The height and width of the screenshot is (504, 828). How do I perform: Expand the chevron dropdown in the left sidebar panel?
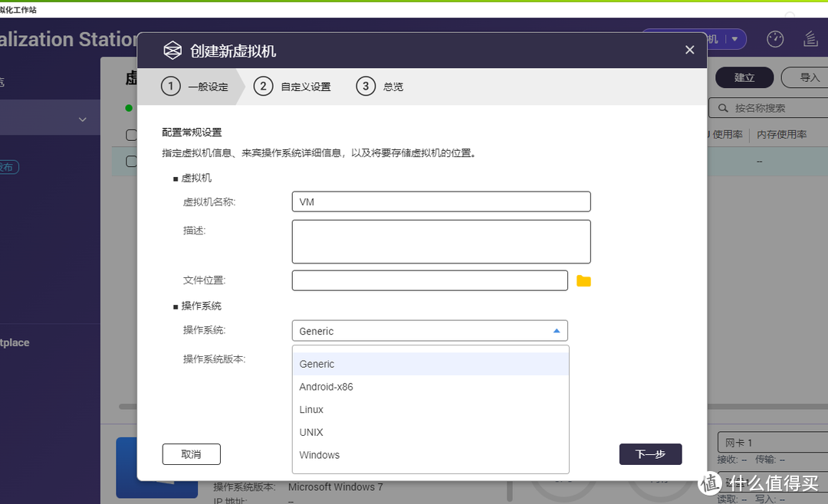[x=81, y=119]
